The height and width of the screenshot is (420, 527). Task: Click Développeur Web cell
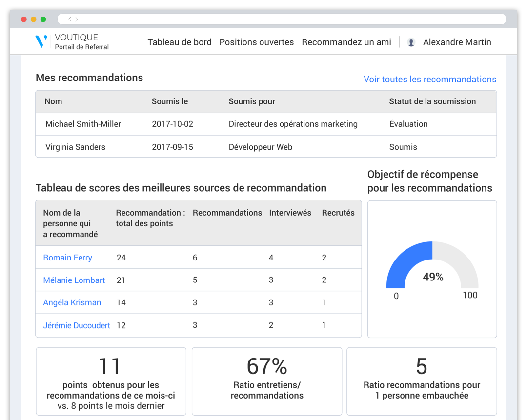click(x=261, y=147)
